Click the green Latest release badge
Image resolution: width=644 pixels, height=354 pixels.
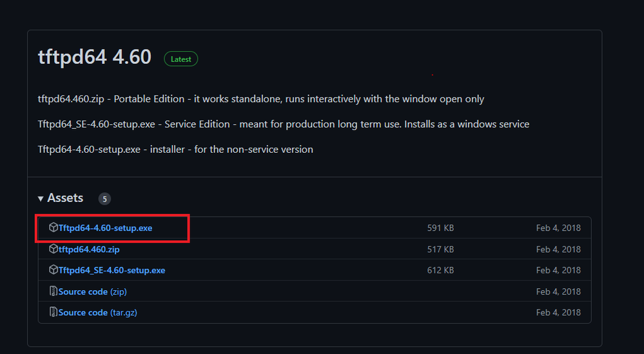click(181, 59)
